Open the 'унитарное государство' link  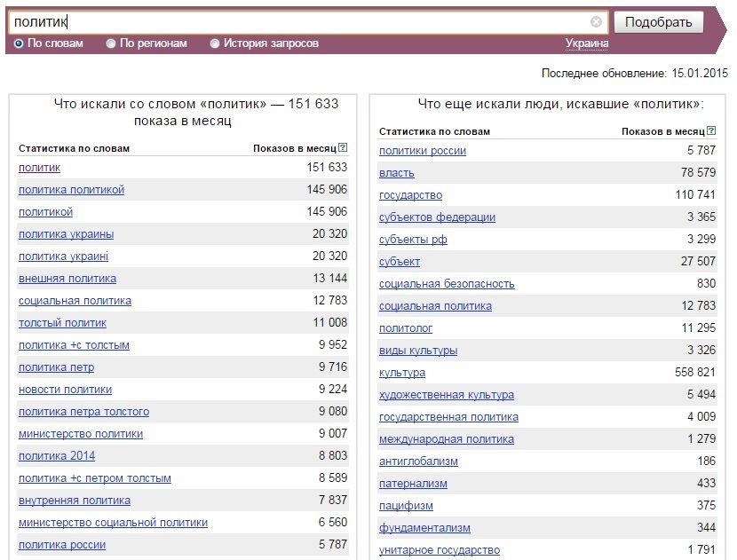(x=440, y=549)
